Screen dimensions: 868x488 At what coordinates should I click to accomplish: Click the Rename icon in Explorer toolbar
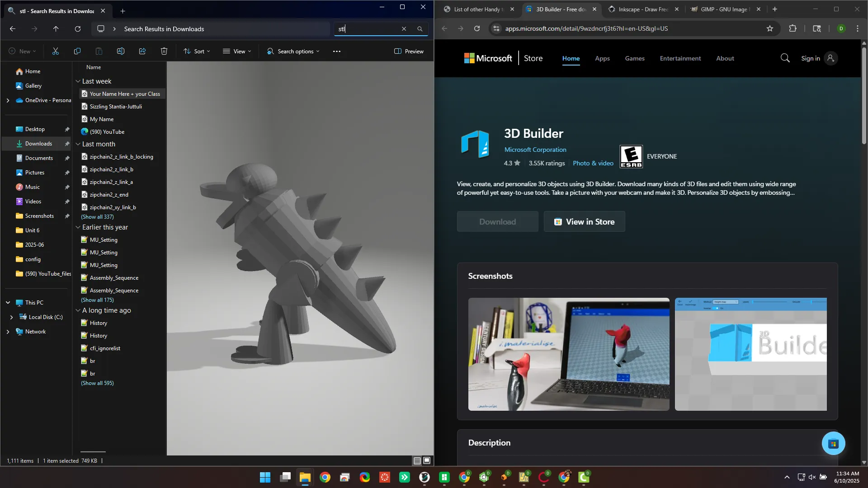(121, 52)
